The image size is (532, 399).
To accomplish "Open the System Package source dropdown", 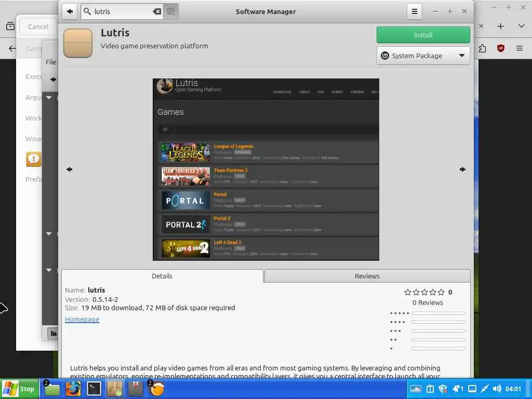I will pos(423,56).
